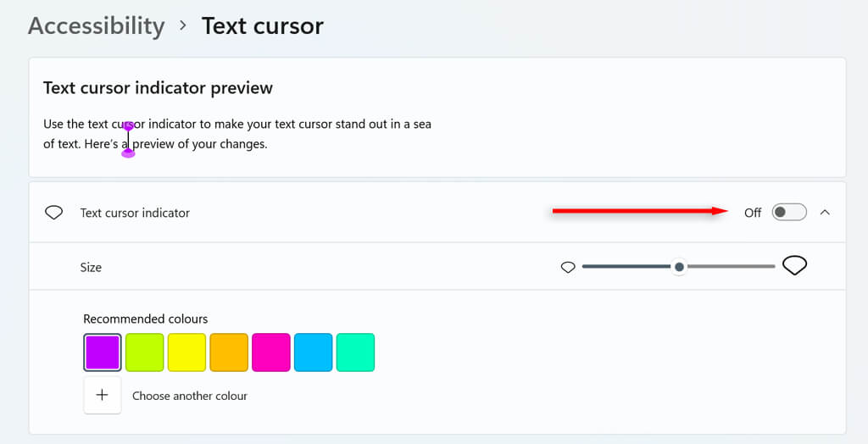The image size is (868, 444).
Task: Choose the yellow recommended colour
Action: click(186, 352)
